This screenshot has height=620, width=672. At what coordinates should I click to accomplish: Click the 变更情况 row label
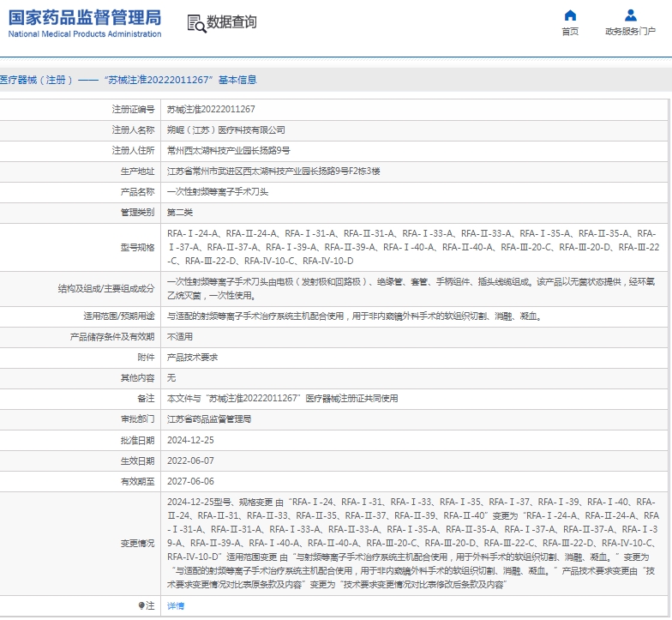coord(137,544)
